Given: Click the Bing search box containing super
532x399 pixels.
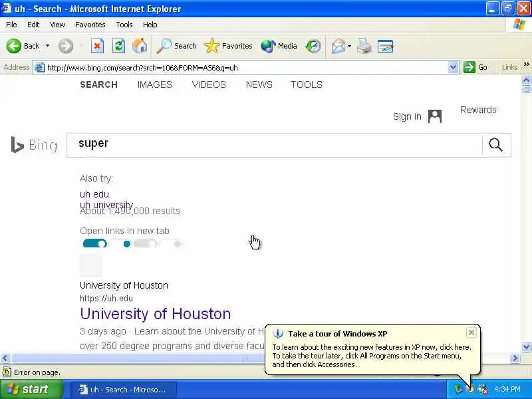Looking at the screenshot, I should coord(274,145).
